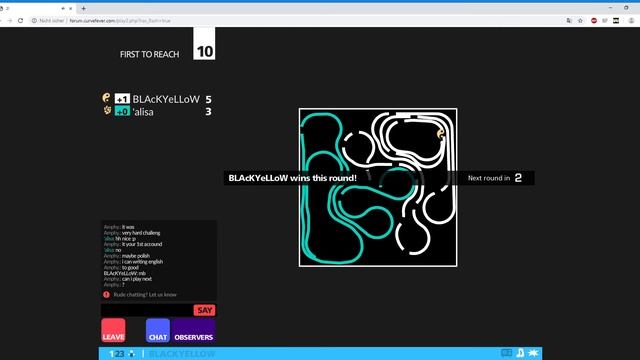Focus the chat message input field
This screenshot has height=360, width=640.
click(147, 310)
